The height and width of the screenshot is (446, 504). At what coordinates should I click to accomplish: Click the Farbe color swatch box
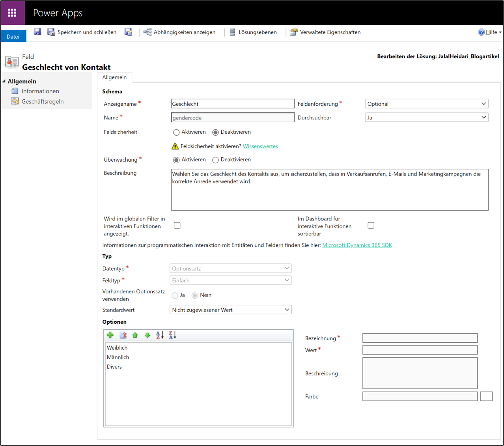point(486,396)
